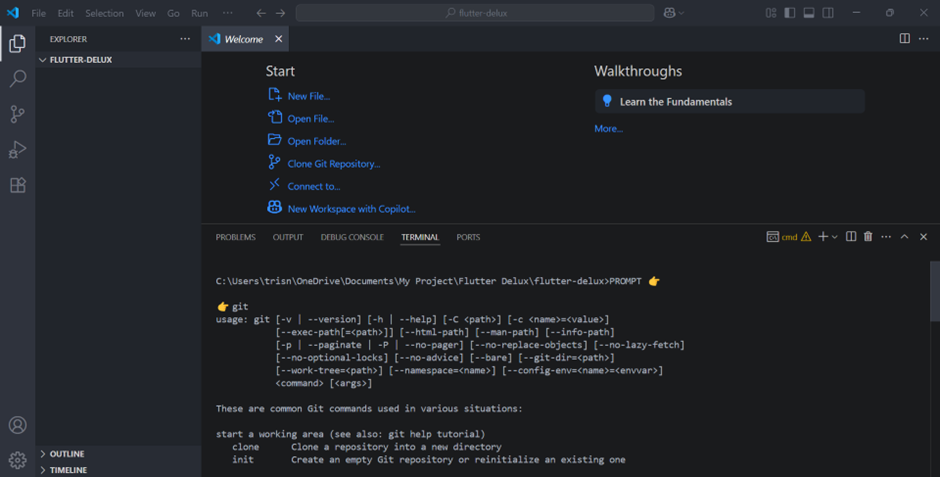Expand the TIMELINE section
The width and height of the screenshot is (940, 477).
point(118,470)
